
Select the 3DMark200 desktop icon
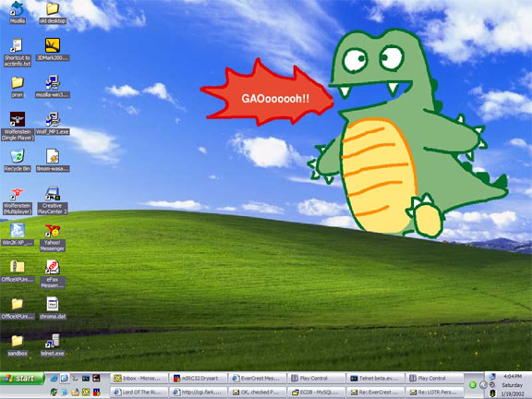53,50
